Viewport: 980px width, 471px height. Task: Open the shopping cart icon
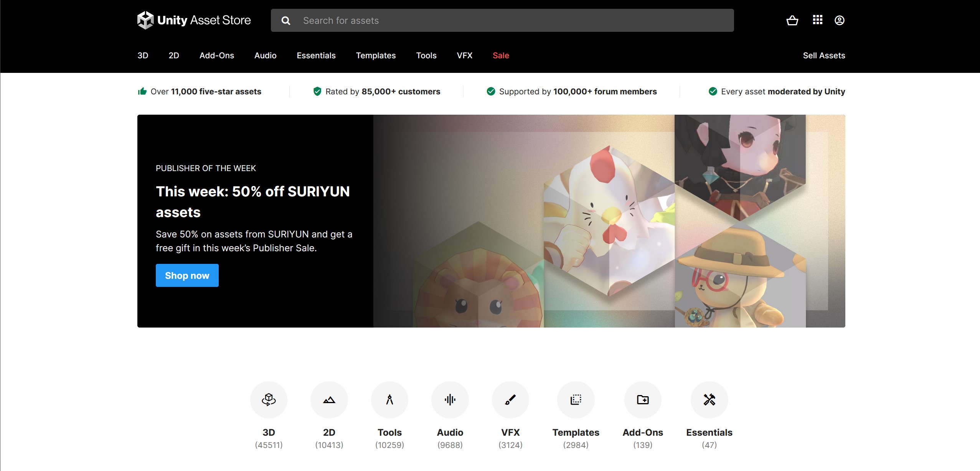point(792,20)
